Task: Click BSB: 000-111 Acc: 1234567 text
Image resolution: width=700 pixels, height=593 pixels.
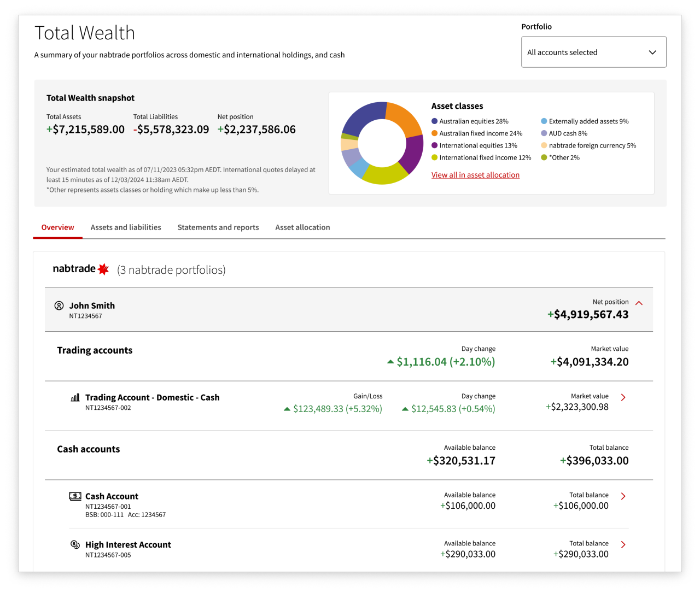Action: [125, 515]
